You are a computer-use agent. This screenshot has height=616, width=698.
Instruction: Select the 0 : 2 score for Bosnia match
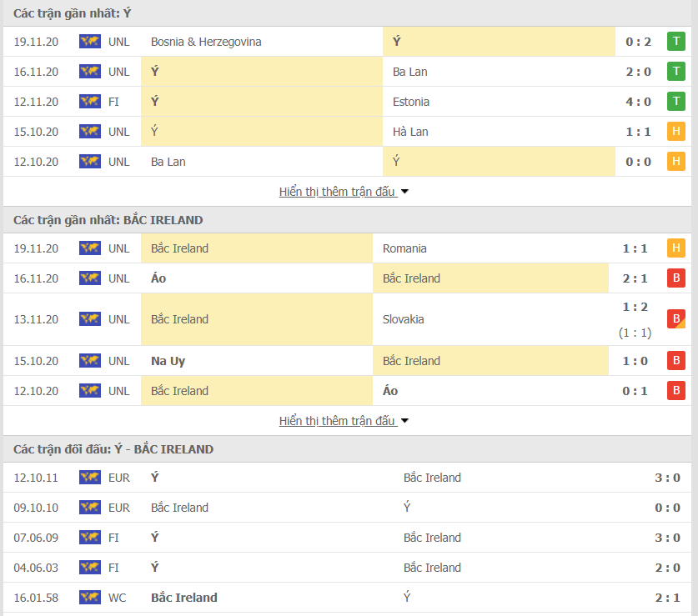[x=638, y=42]
